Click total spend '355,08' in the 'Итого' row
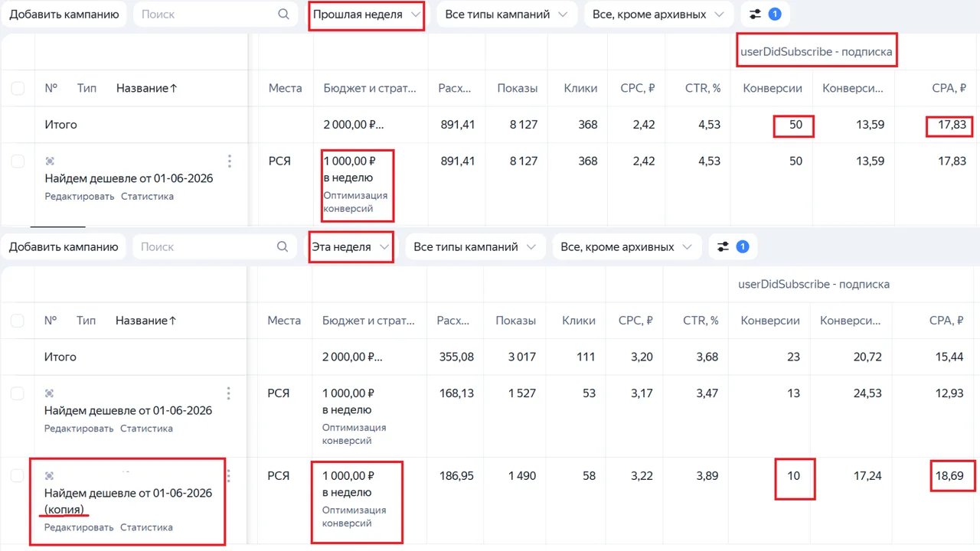 [x=456, y=357]
